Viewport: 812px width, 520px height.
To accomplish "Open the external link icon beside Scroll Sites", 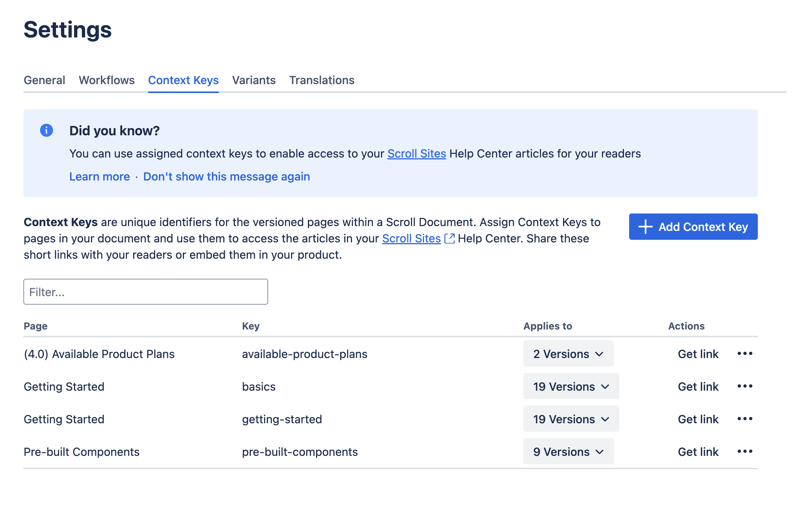I will [x=449, y=239].
